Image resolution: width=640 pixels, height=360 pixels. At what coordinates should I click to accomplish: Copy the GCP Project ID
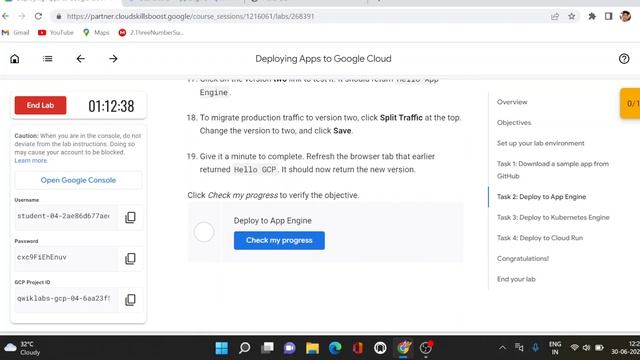pyautogui.click(x=130, y=300)
